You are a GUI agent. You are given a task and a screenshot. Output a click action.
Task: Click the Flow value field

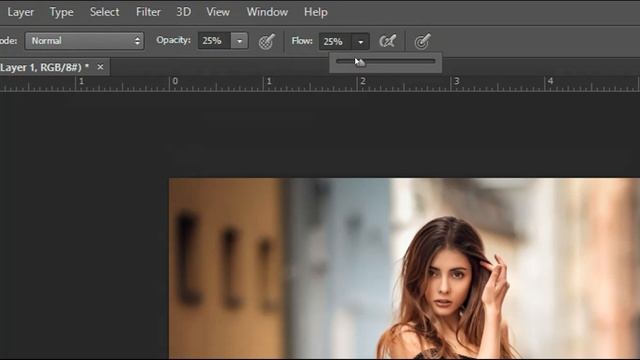coord(335,41)
